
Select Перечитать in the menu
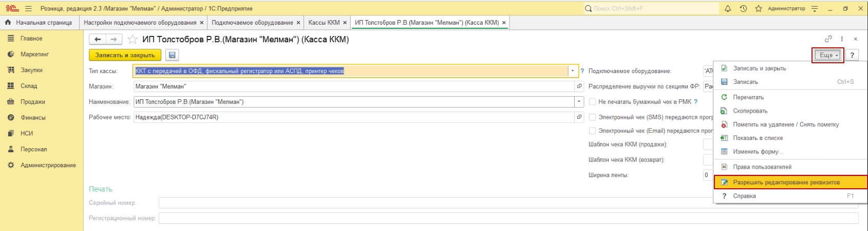790,97
